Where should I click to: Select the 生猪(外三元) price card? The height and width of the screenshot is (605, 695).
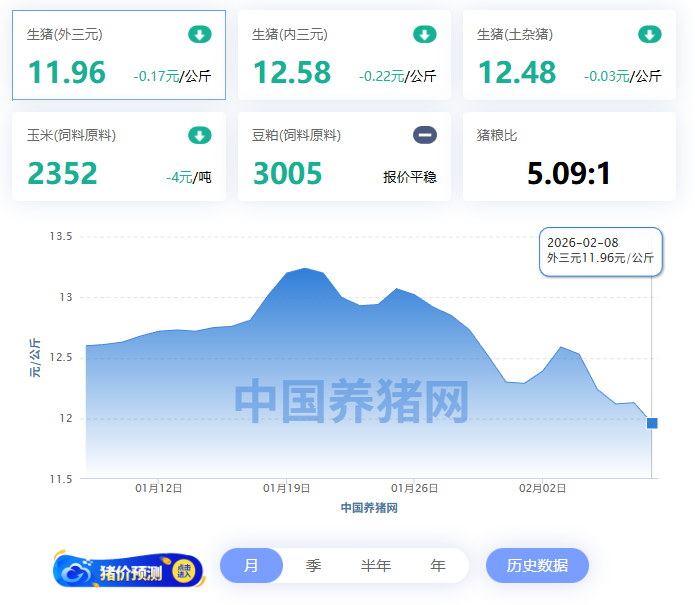click(119, 56)
